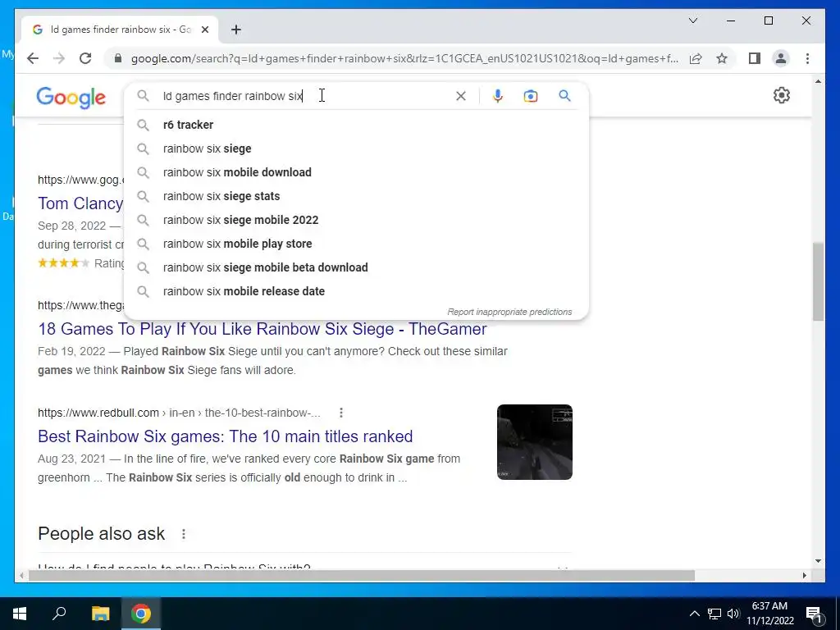Click the browser forward arrow
This screenshot has height=630, width=840.
(59, 58)
